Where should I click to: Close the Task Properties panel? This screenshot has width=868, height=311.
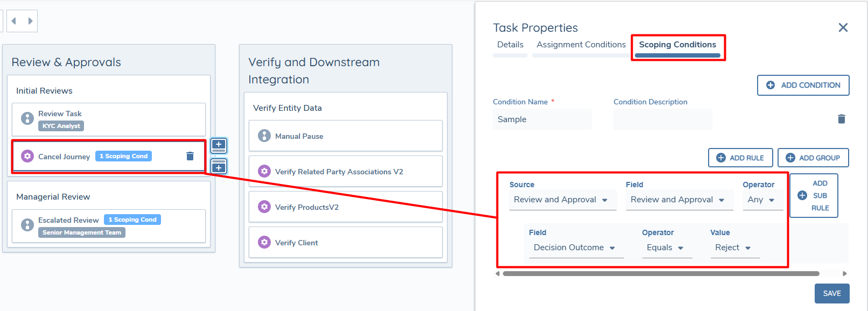coord(843,27)
